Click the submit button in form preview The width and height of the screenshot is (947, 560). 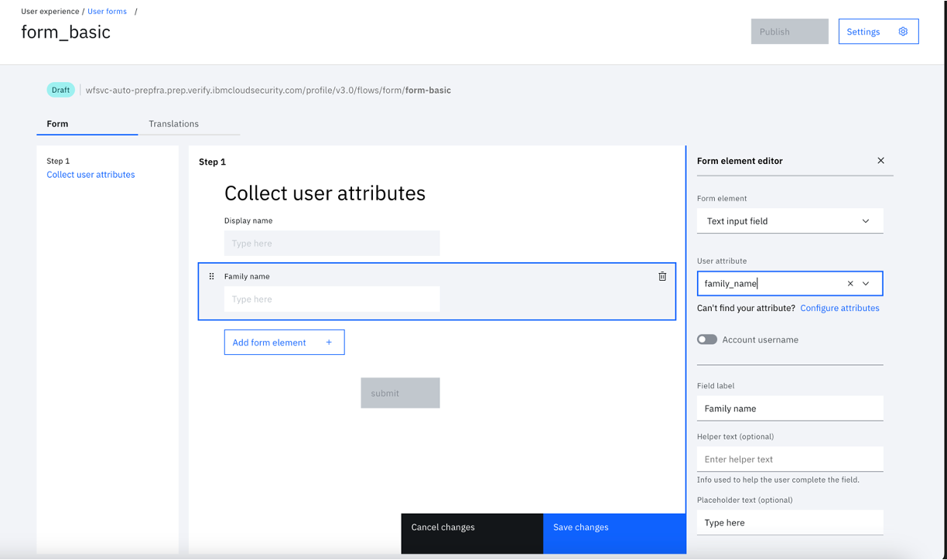[400, 393]
